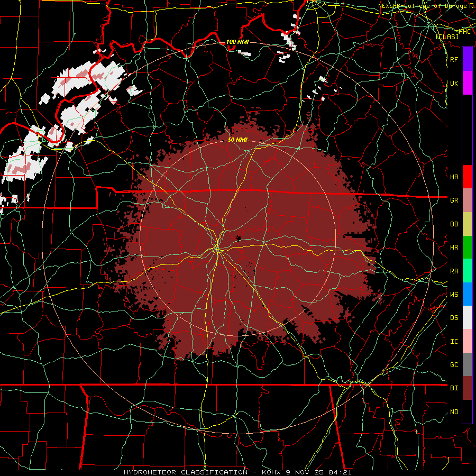Screen dimensions: 476x476
Task: Click the GC legend label
Action: point(454,365)
